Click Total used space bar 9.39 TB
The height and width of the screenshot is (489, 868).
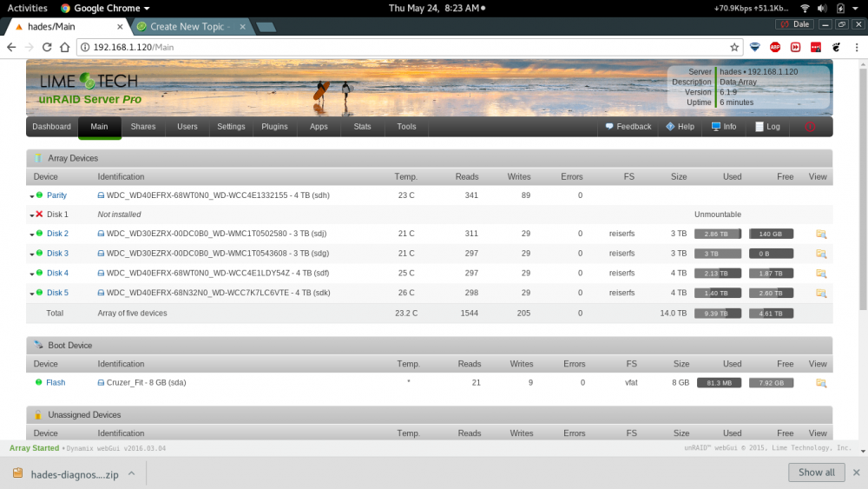coord(718,314)
